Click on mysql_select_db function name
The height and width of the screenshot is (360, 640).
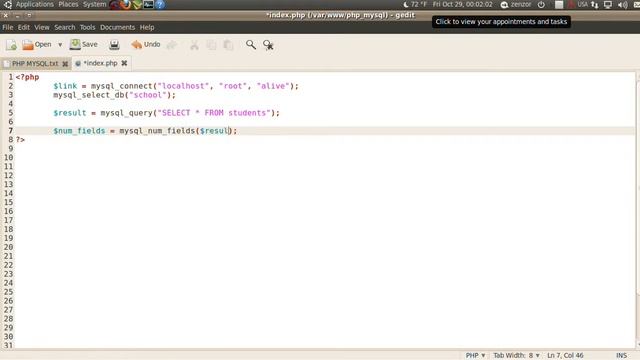pyautogui.click(x=89, y=95)
